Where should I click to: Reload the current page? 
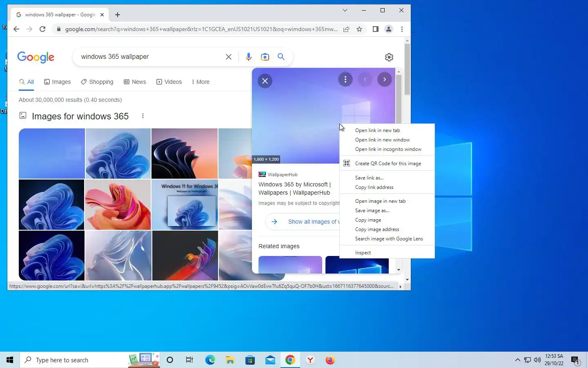pos(42,29)
